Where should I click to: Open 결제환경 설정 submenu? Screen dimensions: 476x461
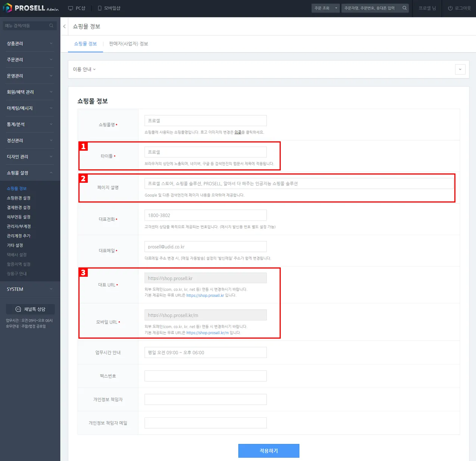pyautogui.click(x=19, y=207)
